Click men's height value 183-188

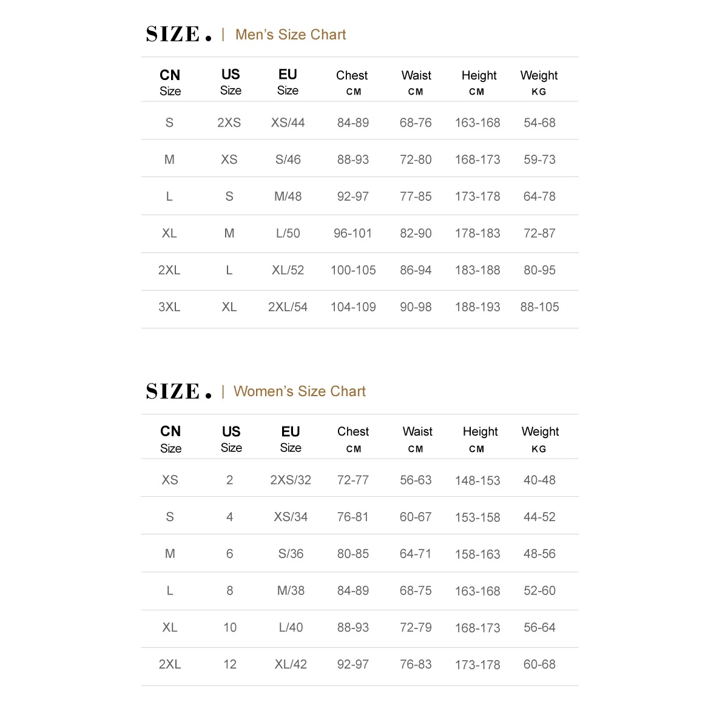point(477,270)
